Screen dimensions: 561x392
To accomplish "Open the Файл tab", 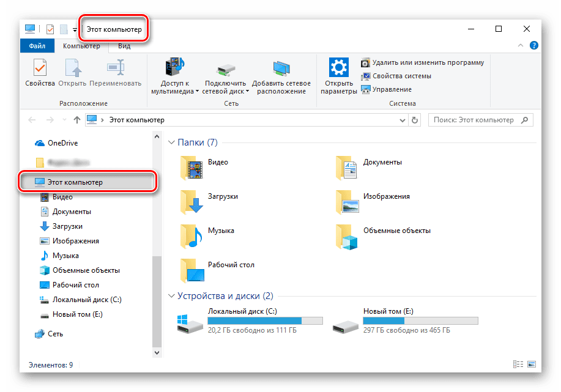I will click(x=37, y=46).
